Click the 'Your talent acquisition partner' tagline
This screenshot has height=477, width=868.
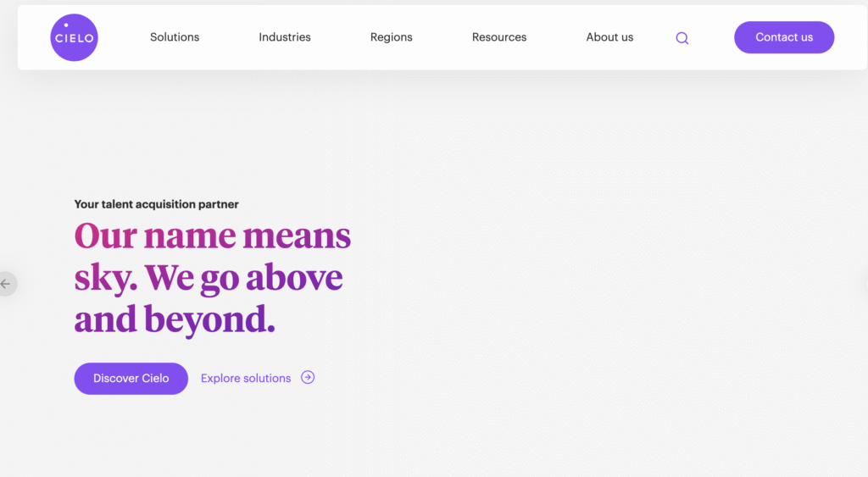coord(156,204)
